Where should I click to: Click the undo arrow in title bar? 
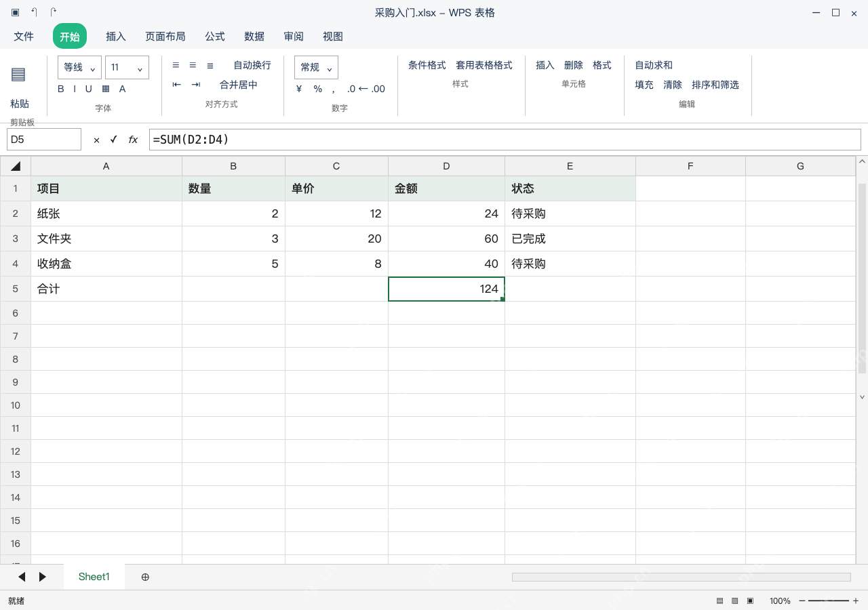click(x=35, y=12)
